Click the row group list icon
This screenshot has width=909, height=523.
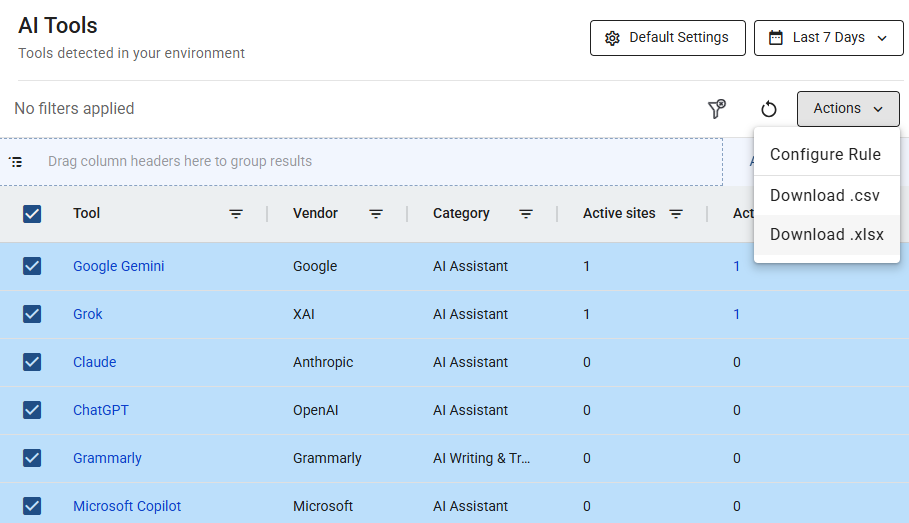tap(16, 162)
